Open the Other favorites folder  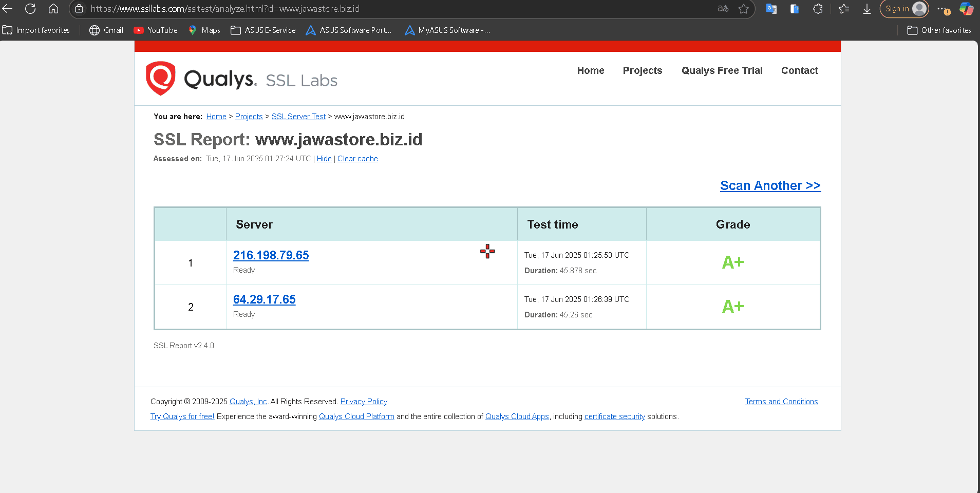pos(939,30)
